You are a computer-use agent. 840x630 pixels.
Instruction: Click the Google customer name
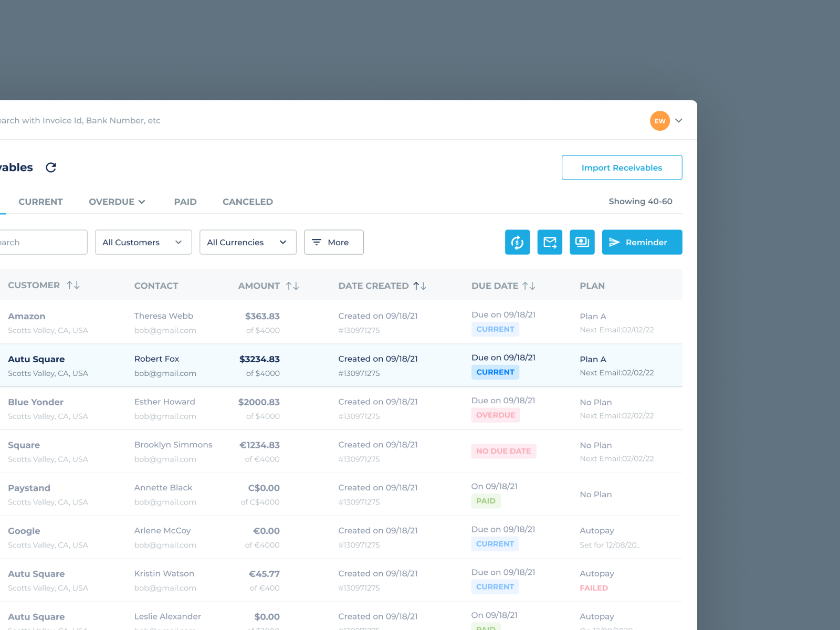[24, 531]
